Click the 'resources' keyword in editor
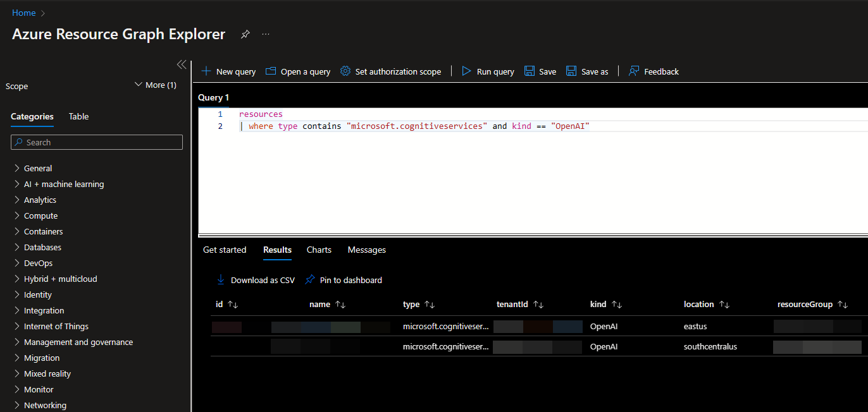This screenshot has width=868, height=412. 261,114
